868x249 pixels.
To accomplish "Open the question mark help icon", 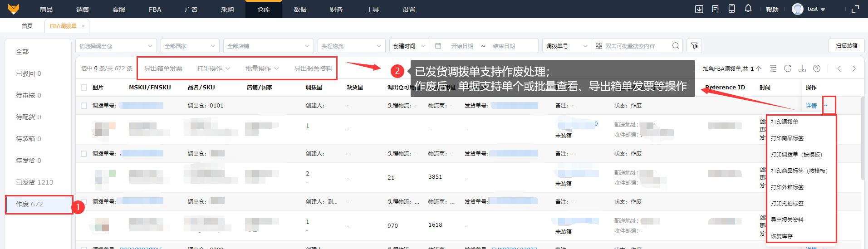I will point(817,68).
